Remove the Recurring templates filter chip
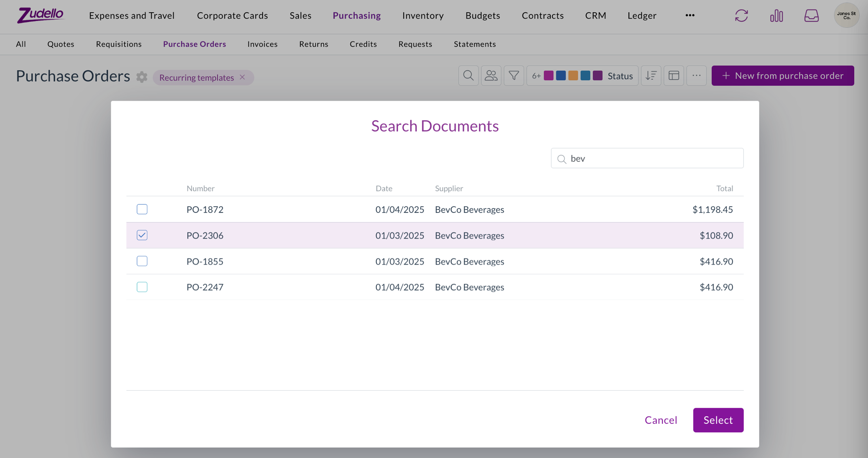The width and height of the screenshot is (868, 458). click(243, 77)
